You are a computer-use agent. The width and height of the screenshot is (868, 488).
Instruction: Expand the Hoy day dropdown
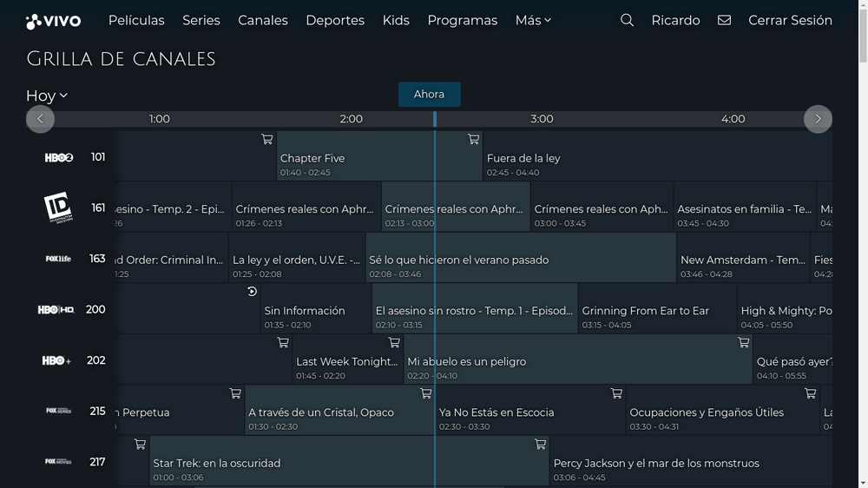pos(47,96)
